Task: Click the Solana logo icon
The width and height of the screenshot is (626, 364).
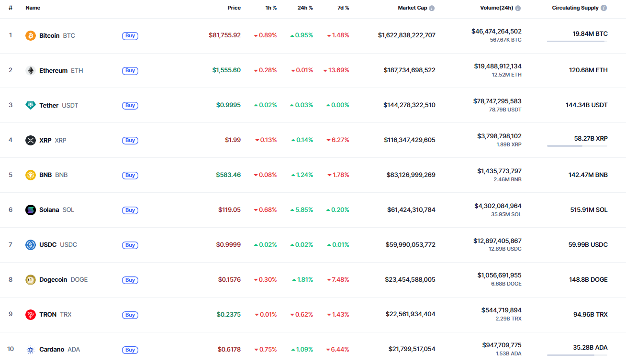Action: [31, 210]
